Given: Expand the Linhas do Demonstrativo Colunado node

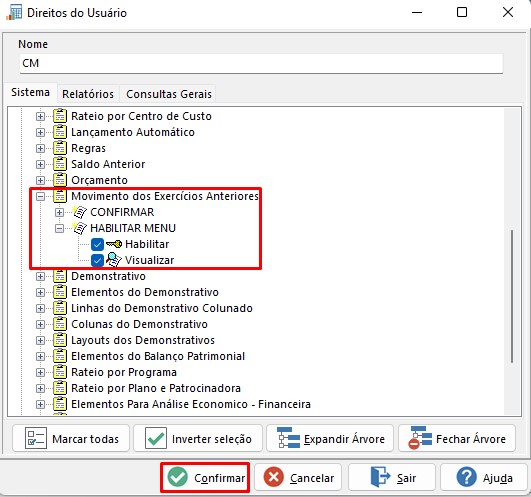Looking at the screenshot, I should tap(40, 308).
